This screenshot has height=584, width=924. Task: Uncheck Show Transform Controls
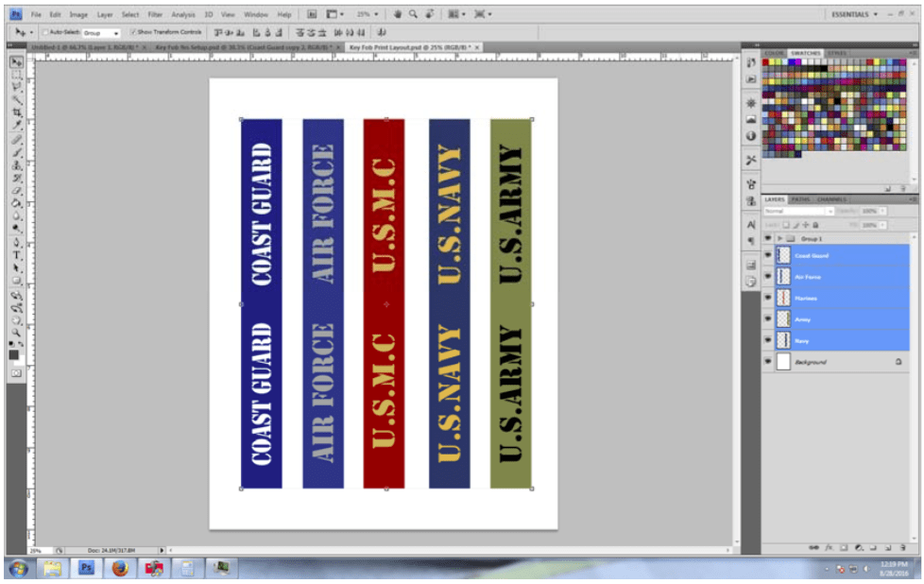click(133, 32)
